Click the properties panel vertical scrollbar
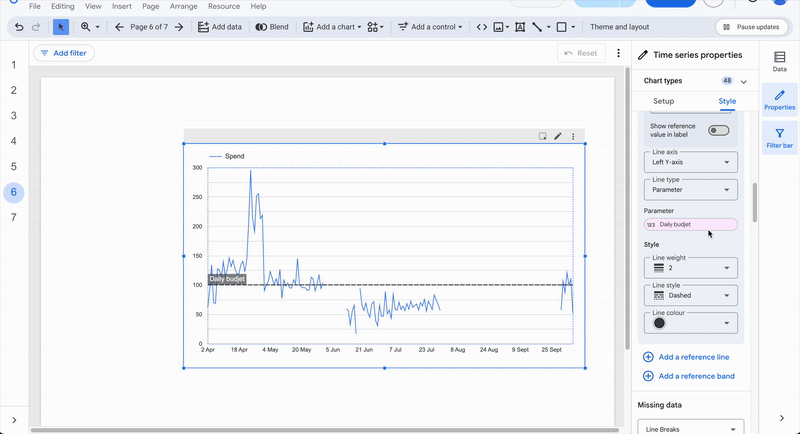 (x=755, y=202)
